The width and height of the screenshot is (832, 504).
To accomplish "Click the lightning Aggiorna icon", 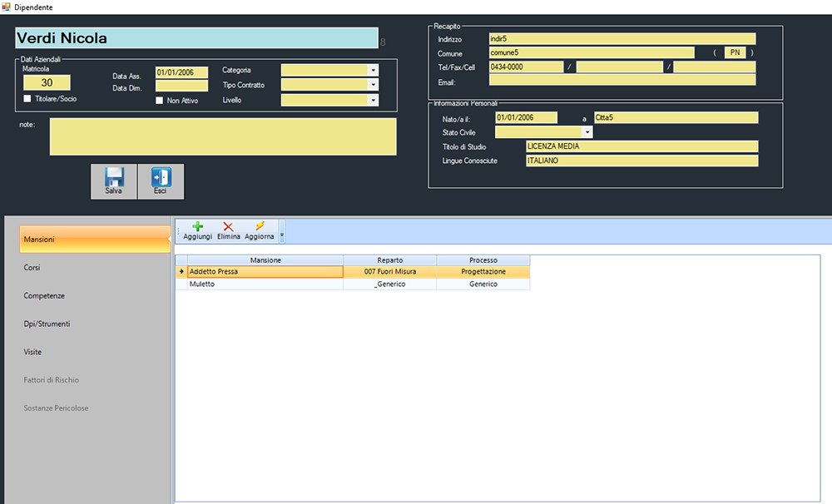I will coord(260,226).
